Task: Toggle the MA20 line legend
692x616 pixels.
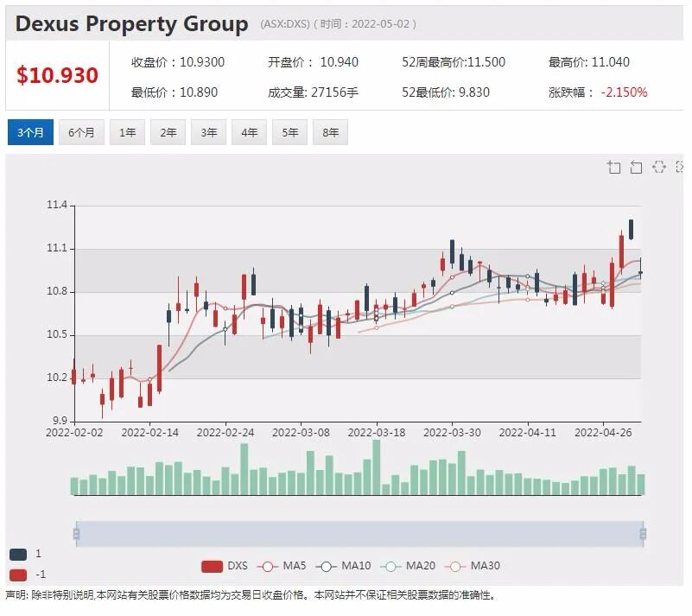Action: click(x=408, y=566)
